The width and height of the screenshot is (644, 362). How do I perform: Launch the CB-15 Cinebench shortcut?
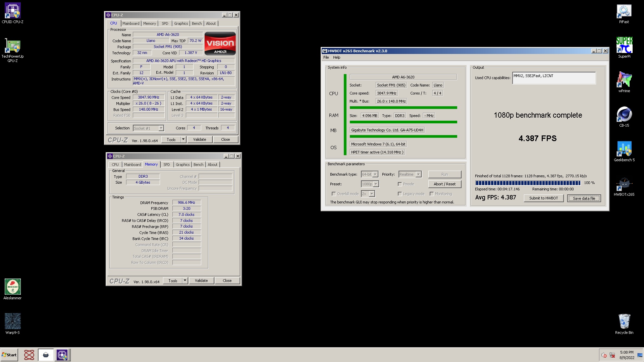pos(624,117)
